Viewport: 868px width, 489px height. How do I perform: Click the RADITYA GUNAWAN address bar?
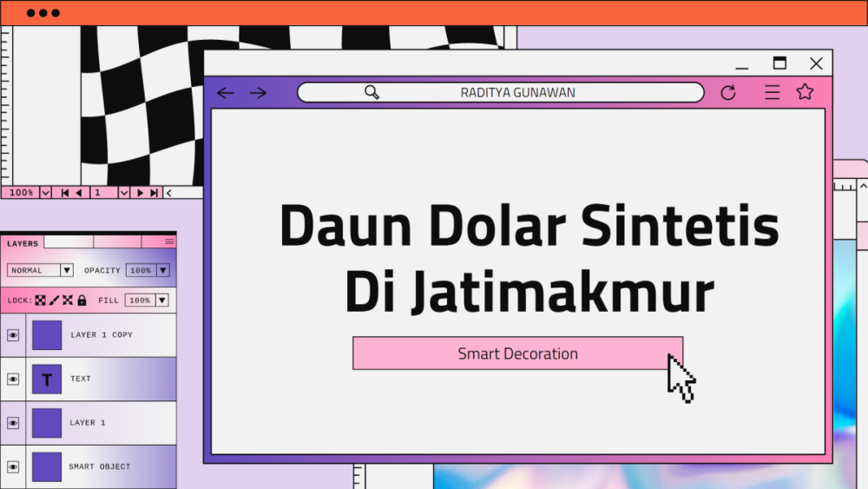pos(501,92)
